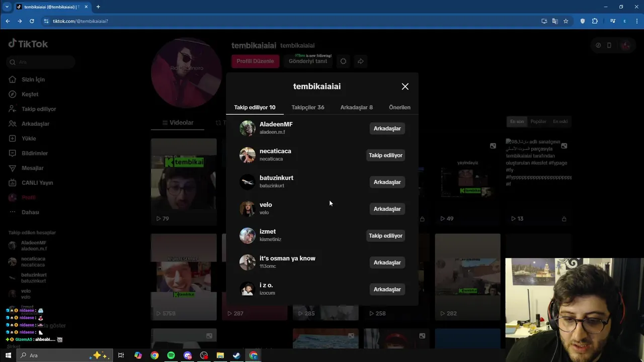Open video thumbnail with 49 views
Viewport: 644px width, 362px height.
coord(467,181)
